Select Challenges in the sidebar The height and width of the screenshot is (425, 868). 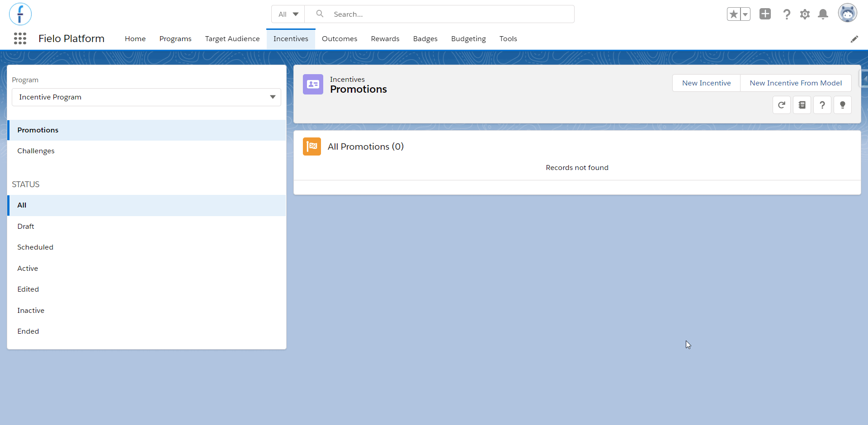[147, 151]
